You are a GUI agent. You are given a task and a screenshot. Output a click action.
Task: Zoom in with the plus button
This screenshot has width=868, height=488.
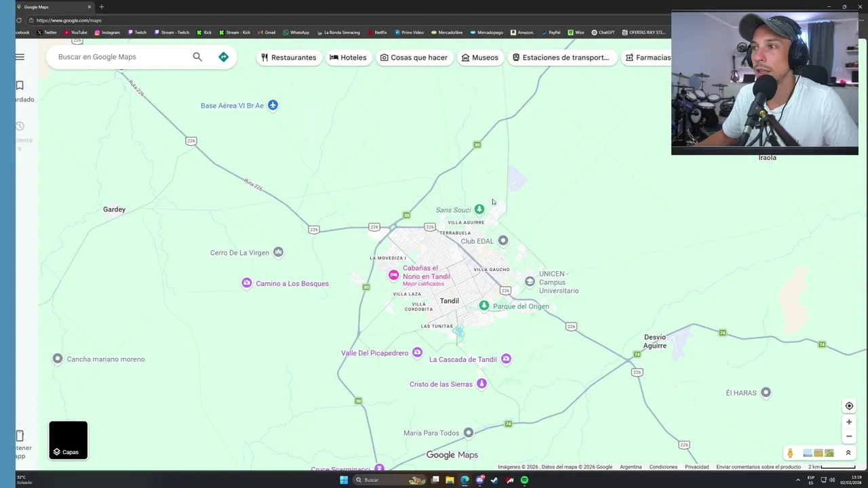tap(849, 422)
